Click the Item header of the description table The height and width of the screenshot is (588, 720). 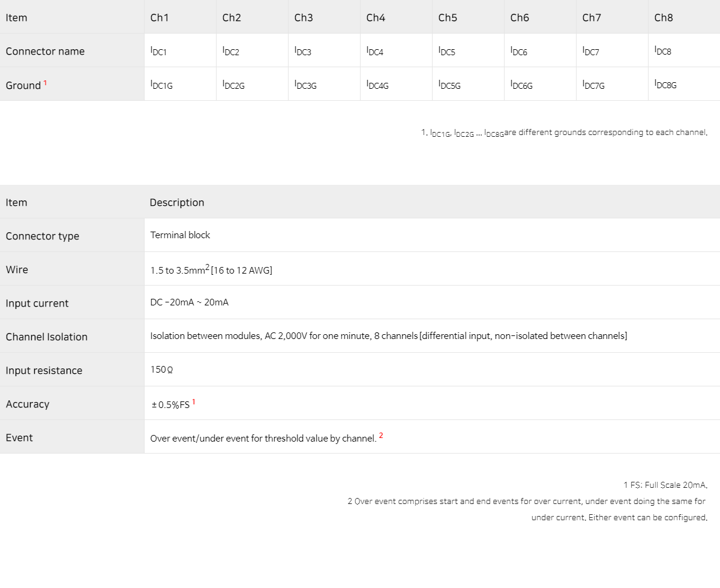pyautogui.click(x=16, y=202)
